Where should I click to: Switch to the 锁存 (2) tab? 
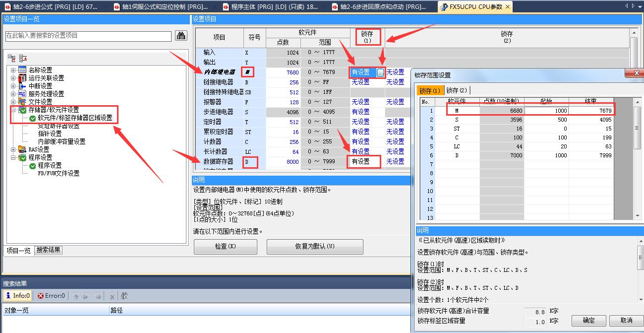[456, 90]
